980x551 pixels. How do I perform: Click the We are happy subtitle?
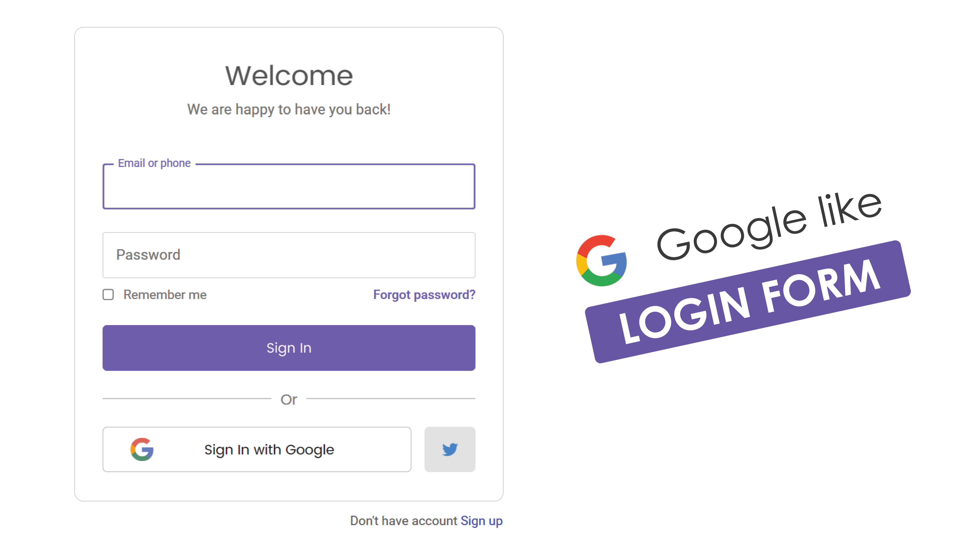click(x=289, y=109)
